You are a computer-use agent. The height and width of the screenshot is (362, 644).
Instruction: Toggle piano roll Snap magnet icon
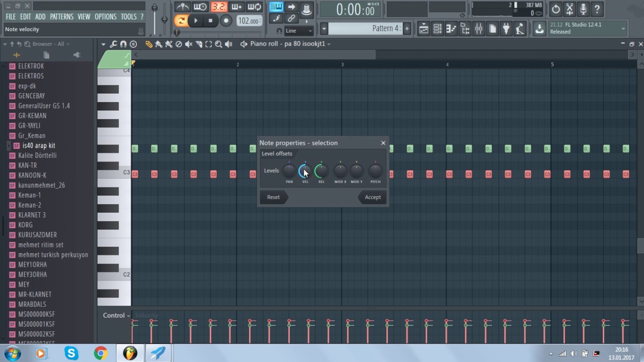tap(123, 44)
